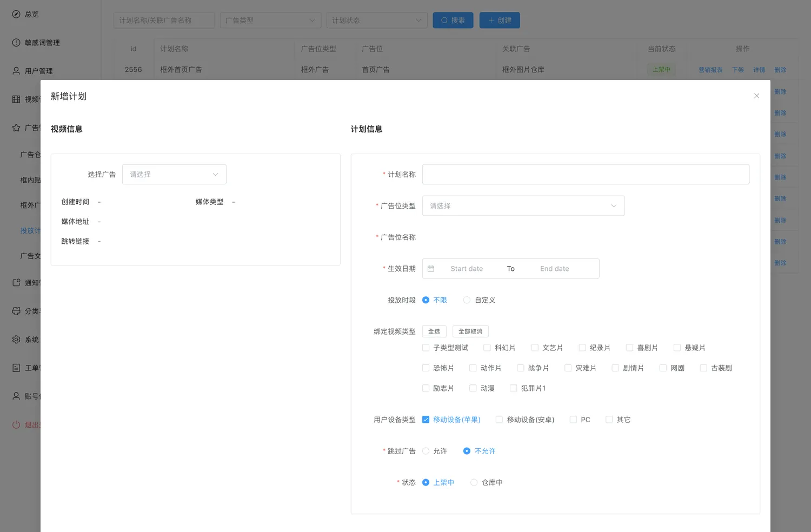The image size is (811, 532).
Task: Click 详情 link in row 2556
Action: point(759,70)
